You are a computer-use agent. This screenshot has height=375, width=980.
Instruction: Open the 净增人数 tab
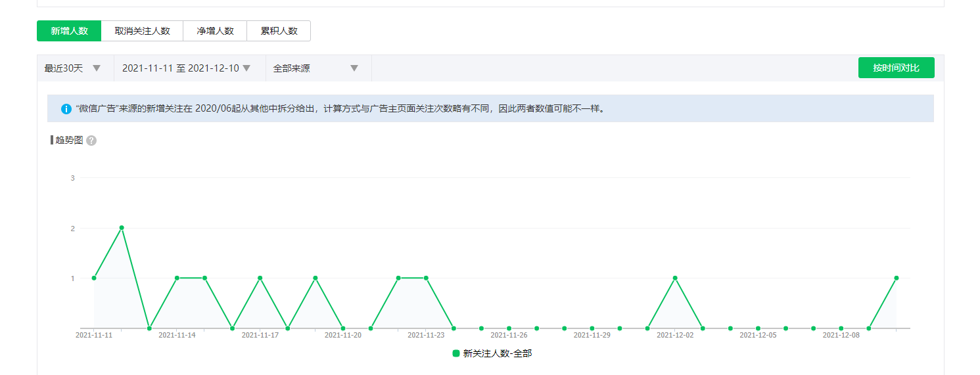click(215, 31)
